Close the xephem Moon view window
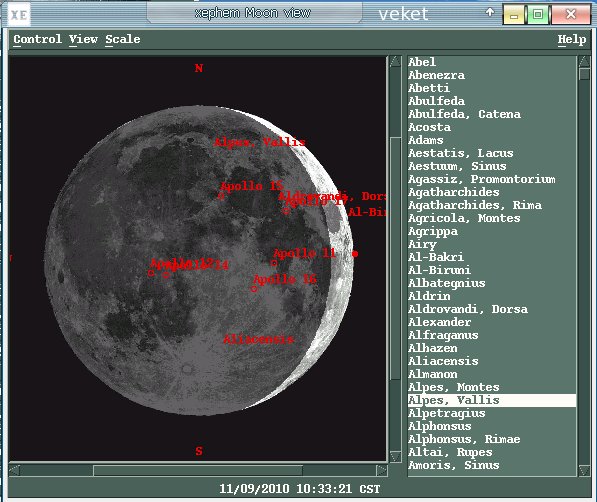Image resolution: width=597 pixels, height=502 pixels. (570, 14)
